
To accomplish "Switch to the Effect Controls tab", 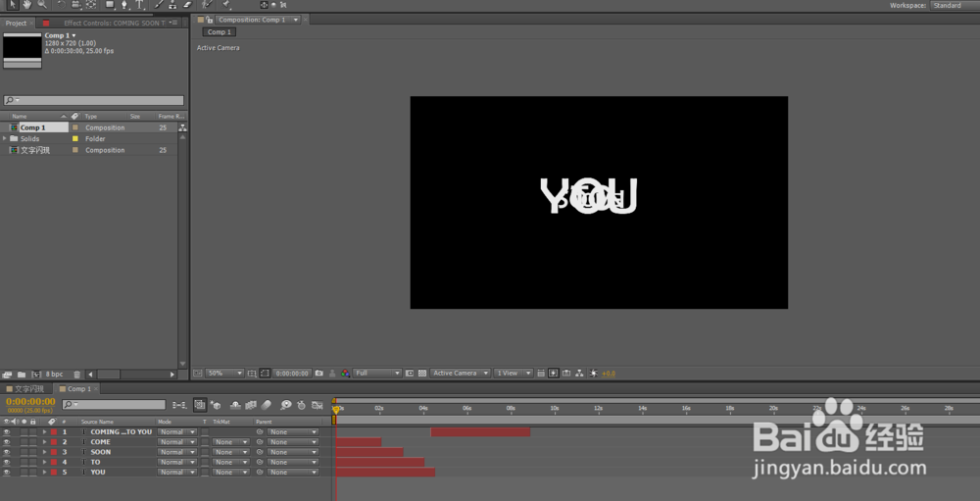I will [115, 24].
